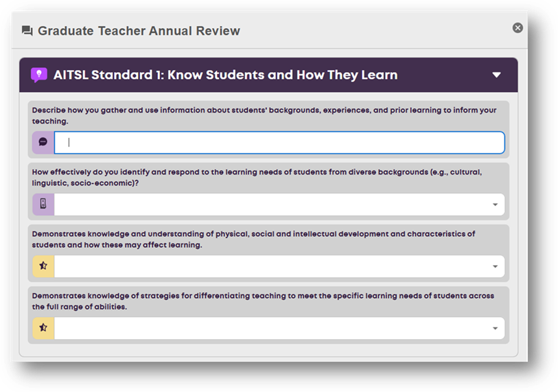The image size is (558, 392).
Task: Click the purple lightbulb icon on the AITSL Standard 1 header
Action: point(39,75)
